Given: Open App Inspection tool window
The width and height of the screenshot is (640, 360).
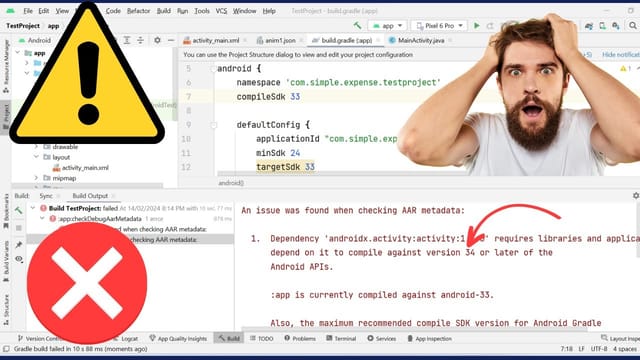Looking at the screenshot, I should pyautogui.click(x=429, y=338).
